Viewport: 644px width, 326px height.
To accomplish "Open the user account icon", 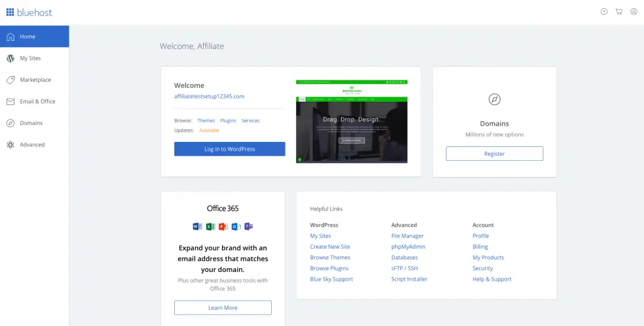I will pyautogui.click(x=634, y=11).
